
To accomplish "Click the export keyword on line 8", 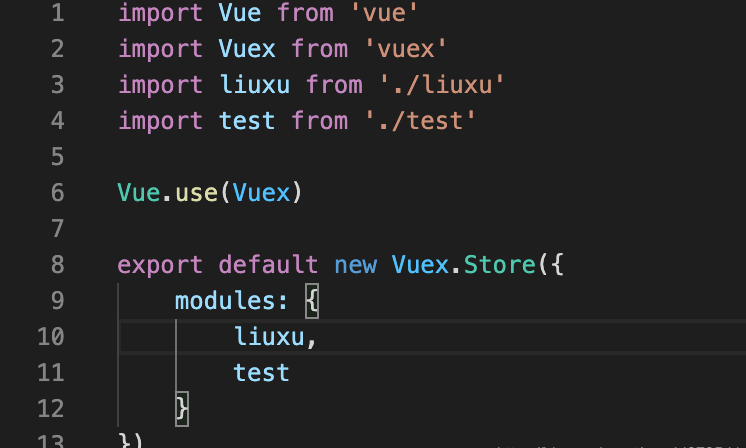I will tap(160, 264).
